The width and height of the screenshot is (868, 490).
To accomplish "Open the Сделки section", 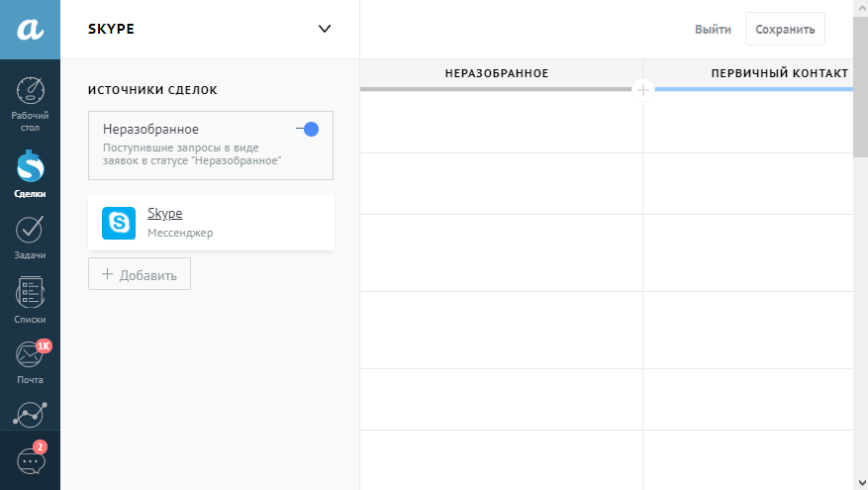I will pyautogui.click(x=30, y=174).
